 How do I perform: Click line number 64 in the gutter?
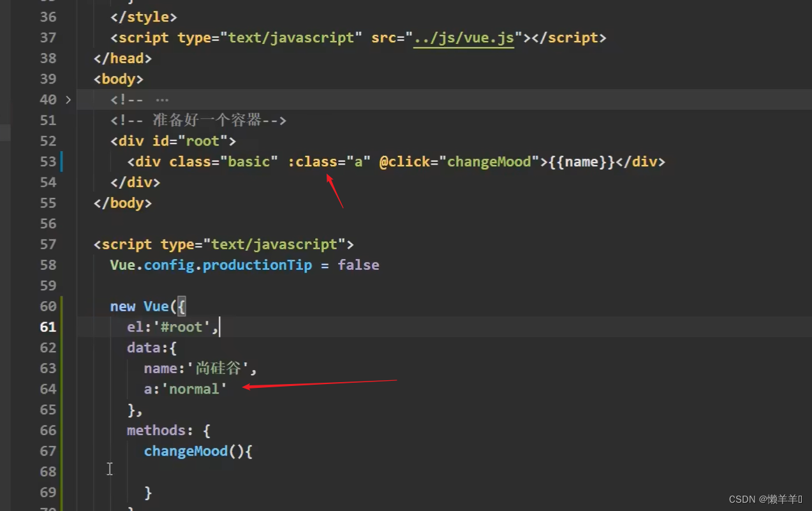coord(48,389)
